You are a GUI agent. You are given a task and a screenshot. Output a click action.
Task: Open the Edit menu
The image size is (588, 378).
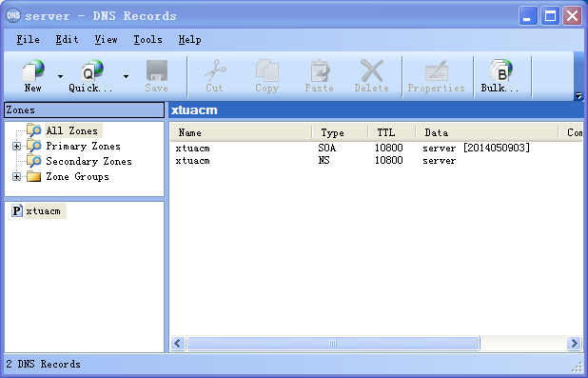(68, 39)
